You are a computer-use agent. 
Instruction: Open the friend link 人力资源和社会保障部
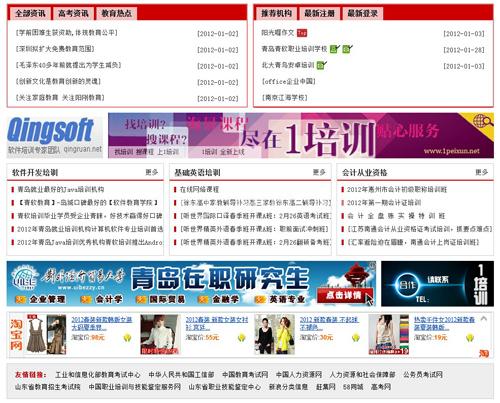click(362, 375)
